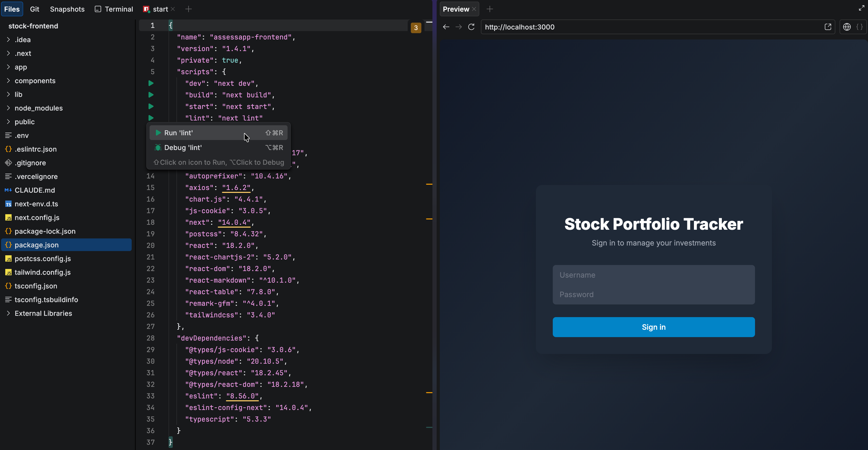Viewport: 868px width, 450px height.
Task: Open the Snapshots tab
Action: coord(67,9)
